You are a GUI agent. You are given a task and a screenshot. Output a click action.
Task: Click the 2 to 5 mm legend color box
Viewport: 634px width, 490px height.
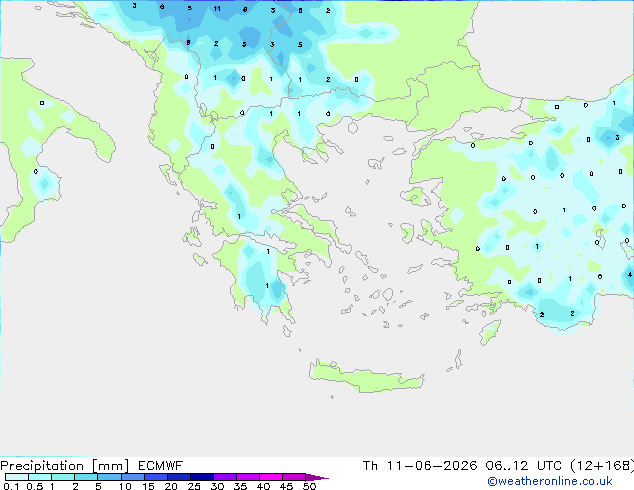click(x=86, y=477)
